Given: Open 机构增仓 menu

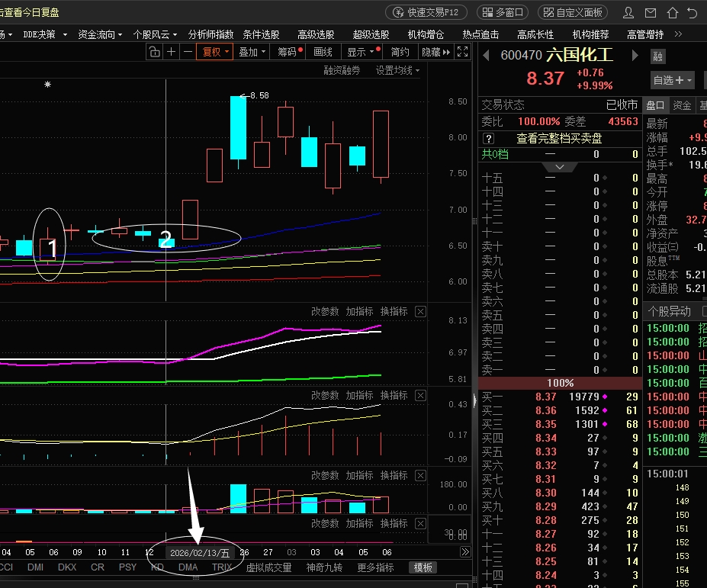Looking at the screenshot, I should click(x=426, y=34).
